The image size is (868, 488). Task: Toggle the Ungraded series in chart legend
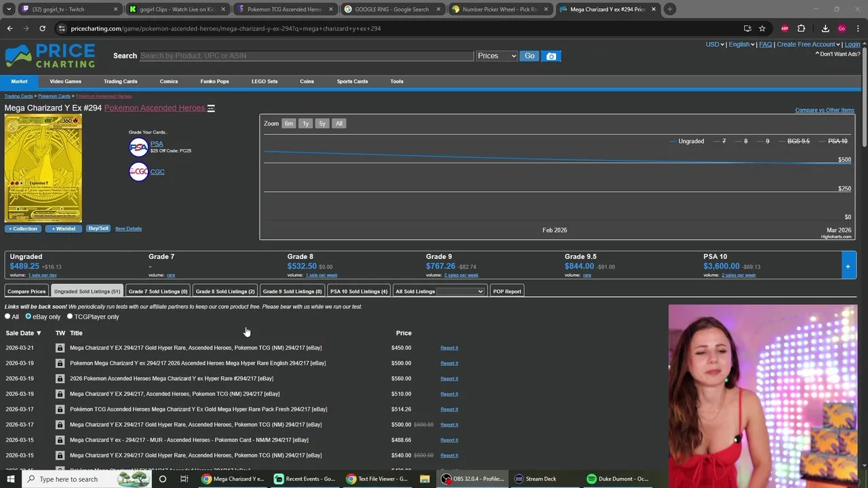pos(686,141)
